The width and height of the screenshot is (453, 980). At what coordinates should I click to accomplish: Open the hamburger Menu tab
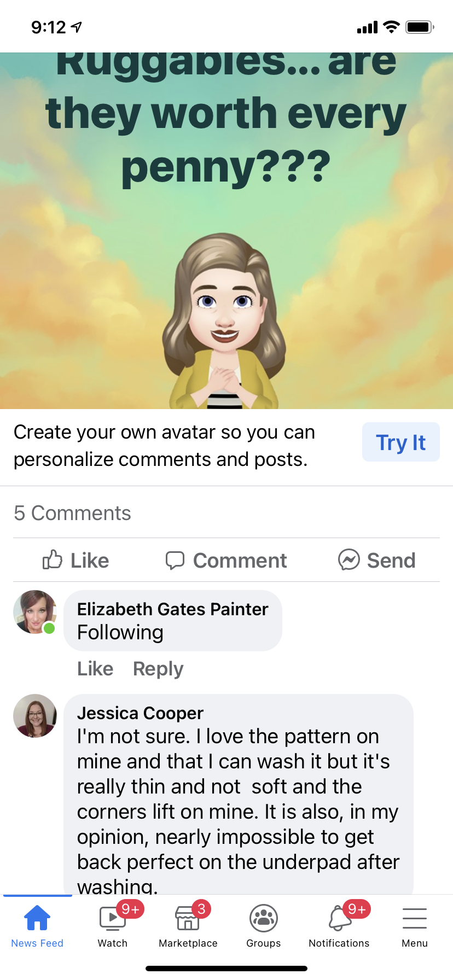414,925
